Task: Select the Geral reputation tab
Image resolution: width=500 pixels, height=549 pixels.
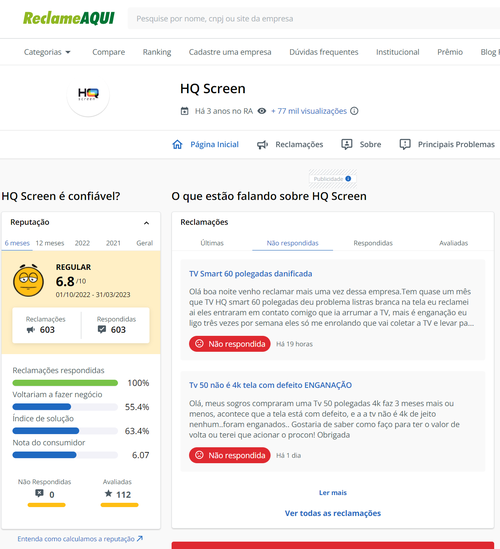Action: [x=145, y=243]
